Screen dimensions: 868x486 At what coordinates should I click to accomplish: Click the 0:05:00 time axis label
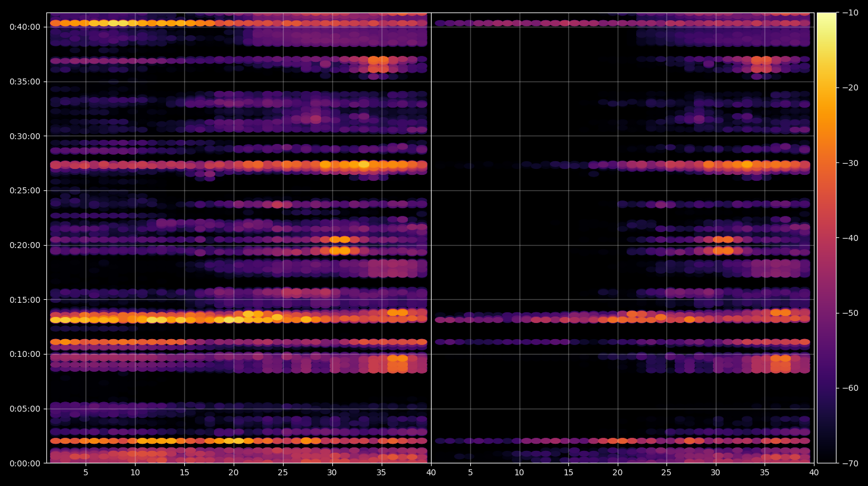tap(25, 409)
